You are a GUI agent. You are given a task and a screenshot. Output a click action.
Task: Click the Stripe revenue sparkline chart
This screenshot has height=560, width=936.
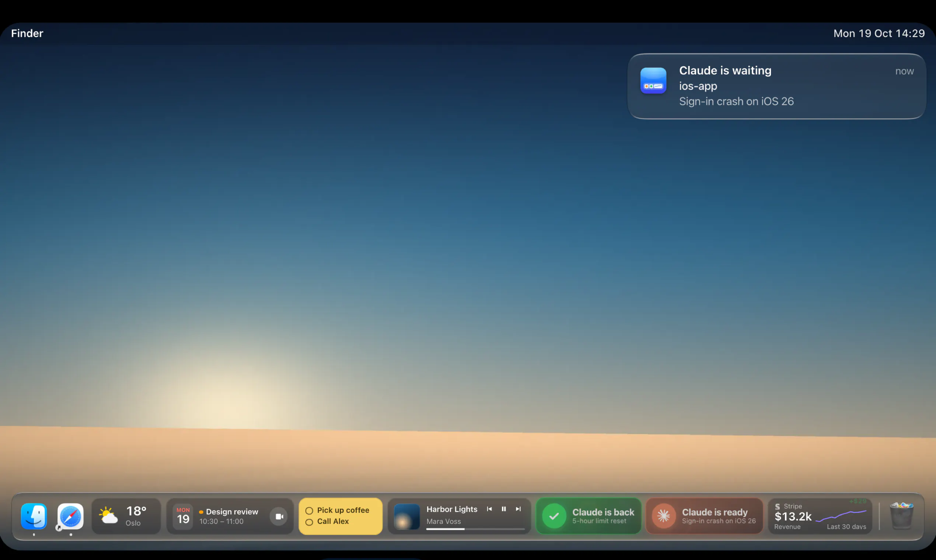841,516
